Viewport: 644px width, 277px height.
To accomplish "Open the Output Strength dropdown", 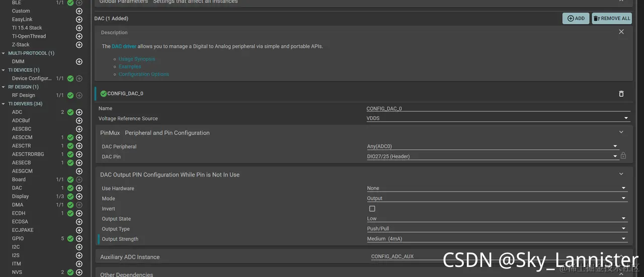I will tap(497, 239).
